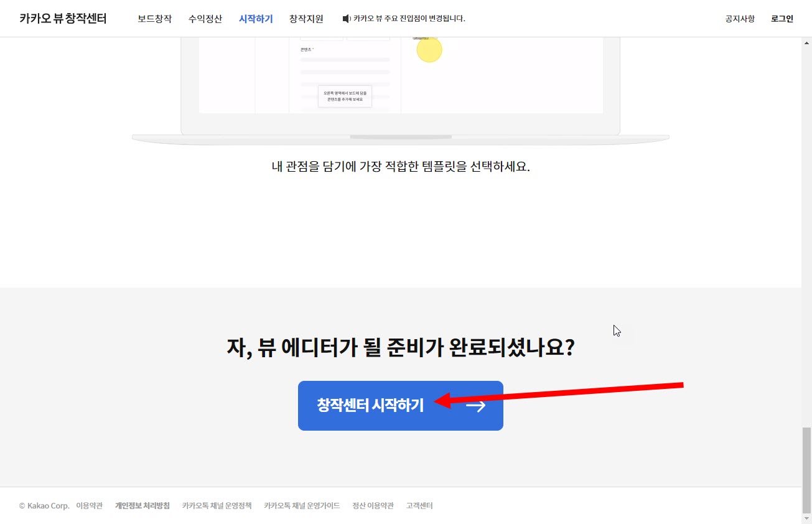Click the 자, 뷰 에디터가 될 준비가 heading
Viewport: 812px width, 524px height.
[x=400, y=347]
